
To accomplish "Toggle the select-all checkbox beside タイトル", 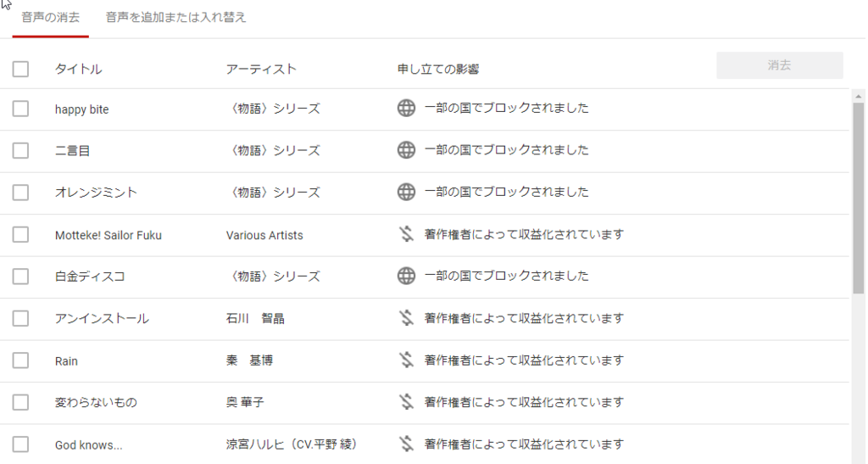I will 20,70.
